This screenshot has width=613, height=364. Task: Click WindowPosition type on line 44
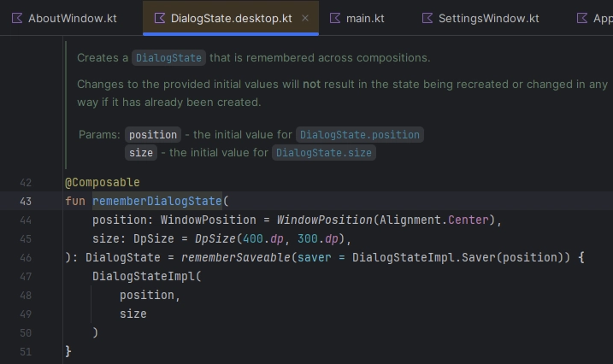(208, 220)
